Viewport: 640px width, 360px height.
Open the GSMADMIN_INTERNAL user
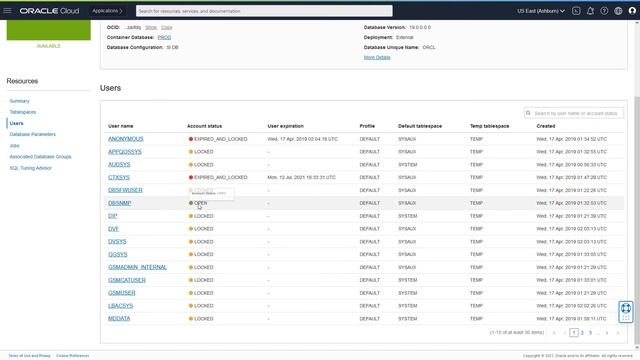tap(137, 267)
